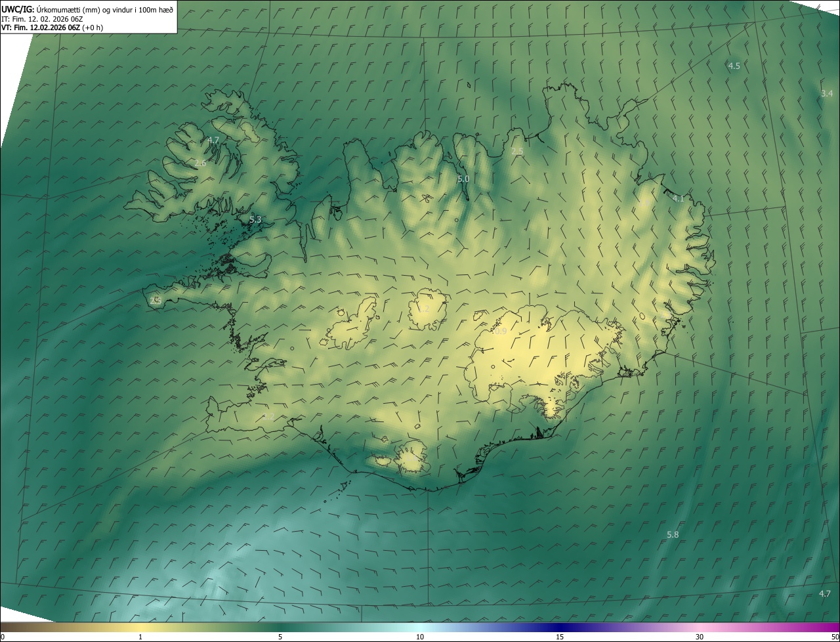Click the '0' tick label on the color scale
The width and height of the screenshot is (840, 642).
pyautogui.click(x=3, y=637)
